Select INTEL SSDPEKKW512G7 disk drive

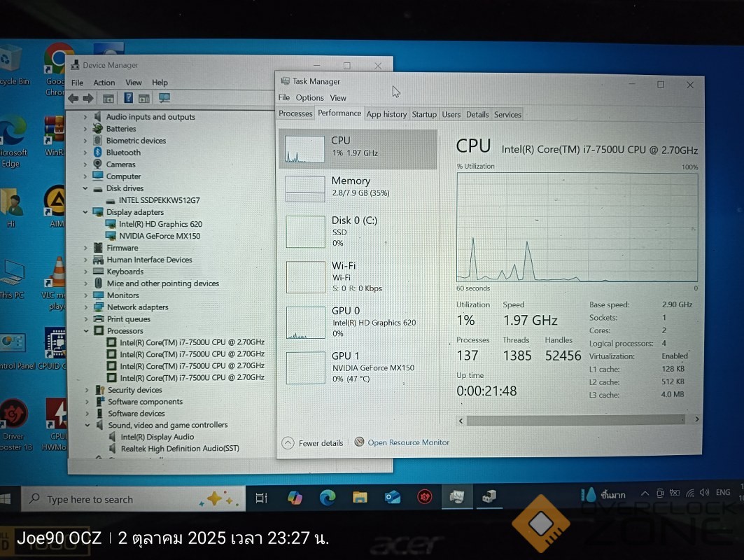pos(160,200)
